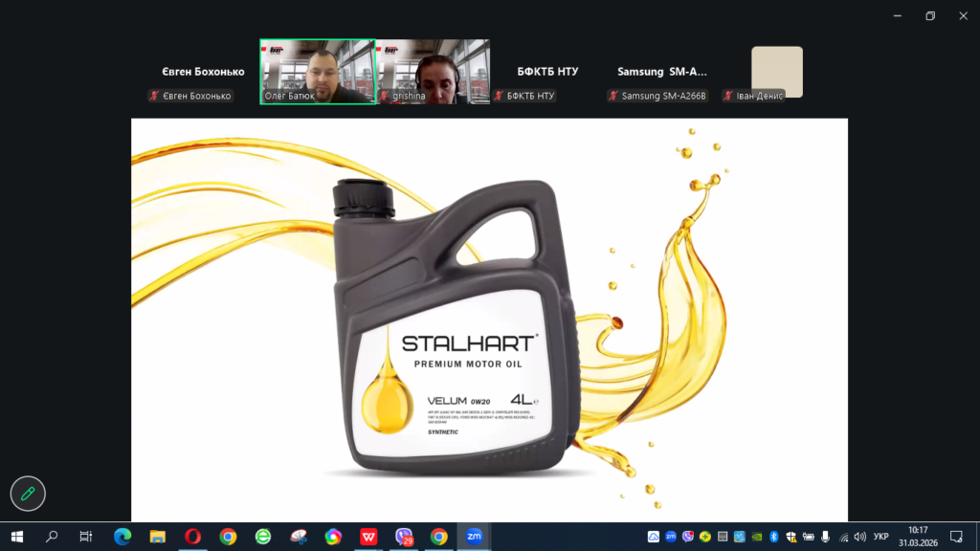The width and height of the screenshot is (980, 551).
Task: Open File Explorer from the taskbar
Action: click(157, 537)
